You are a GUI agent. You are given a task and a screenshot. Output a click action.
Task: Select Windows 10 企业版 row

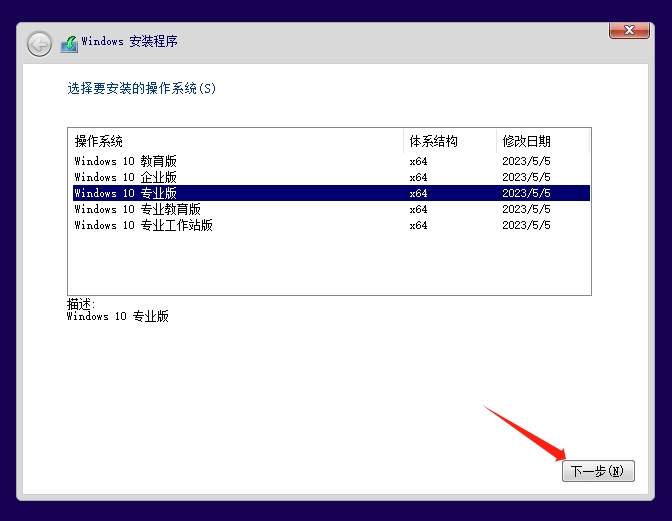coord(331,177)
